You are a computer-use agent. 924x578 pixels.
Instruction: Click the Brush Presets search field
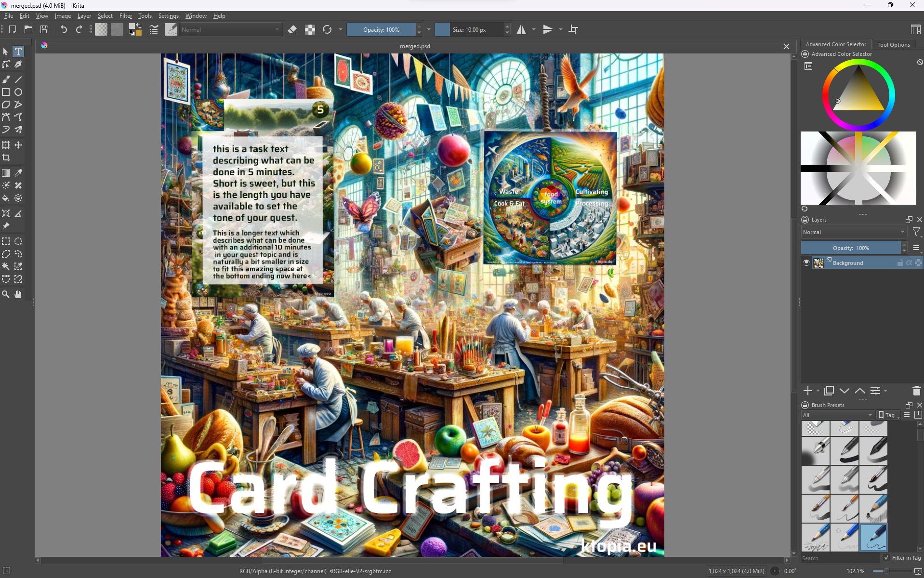point(840,558)
